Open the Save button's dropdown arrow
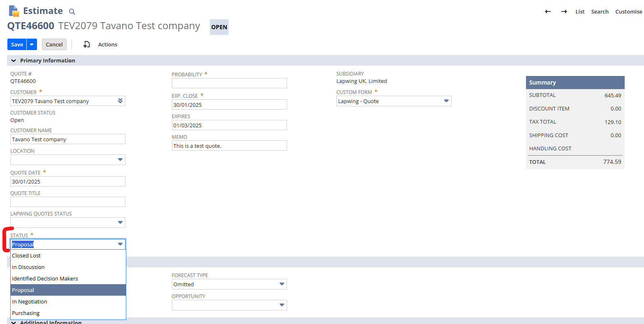The height and width of the screenshot is (324, 644). tap(32, 44)
